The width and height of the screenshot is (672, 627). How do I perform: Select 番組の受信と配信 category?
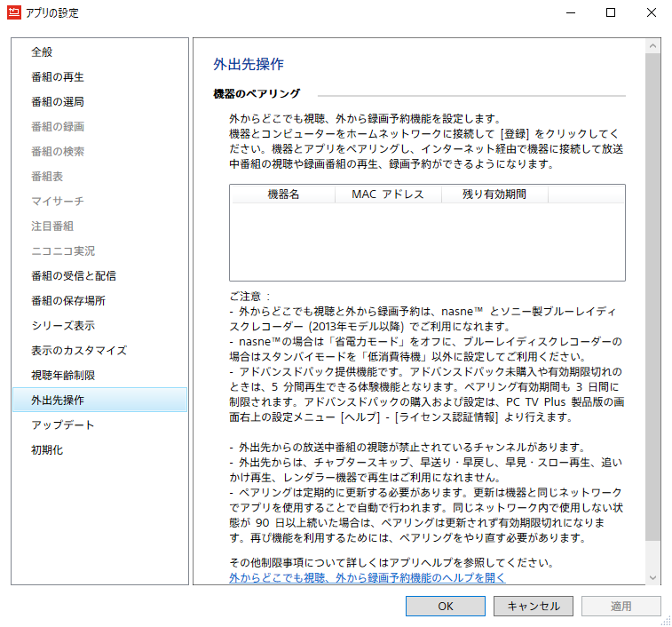(x=73, y=276)
